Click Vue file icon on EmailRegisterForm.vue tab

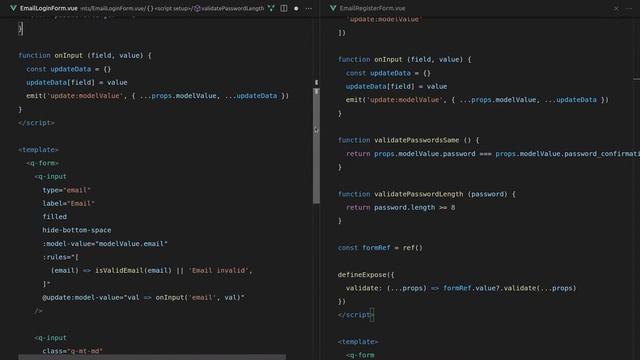(x=333, y=8)
